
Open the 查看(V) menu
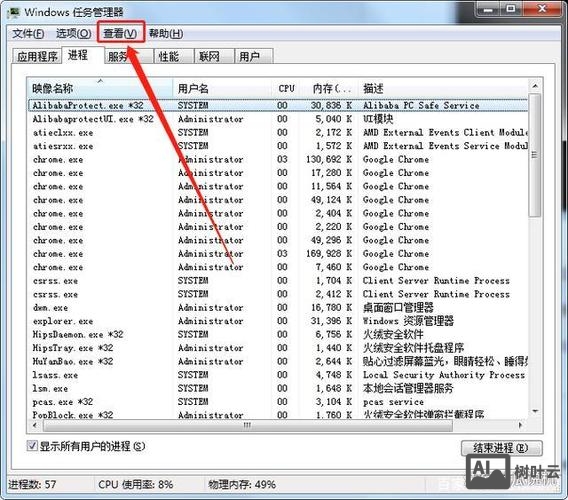click(x=120, y=34)
